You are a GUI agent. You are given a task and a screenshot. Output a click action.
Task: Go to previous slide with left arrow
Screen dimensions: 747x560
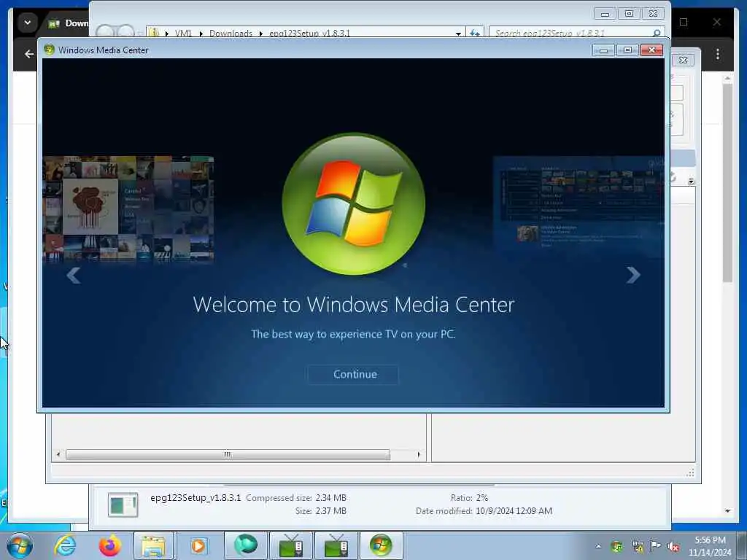click(74, 275)
